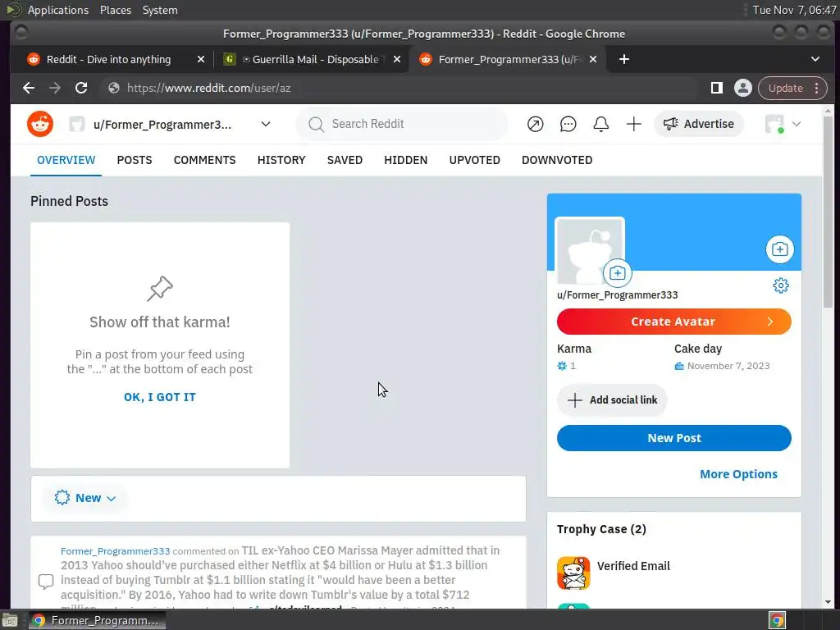Image resolution: width=840 pixels, height=630 pixels.
Task: Click the browser forward arrow
Action: pyautogui.click(x=55, y=88)
